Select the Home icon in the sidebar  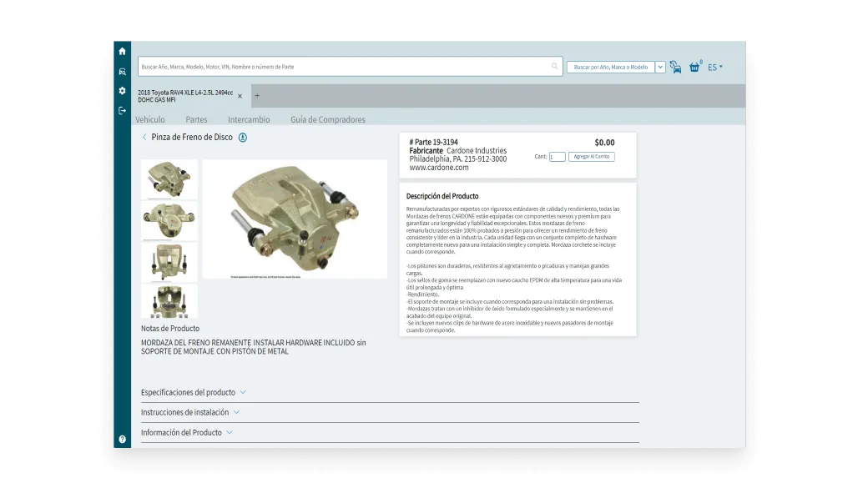click(122, 51)
